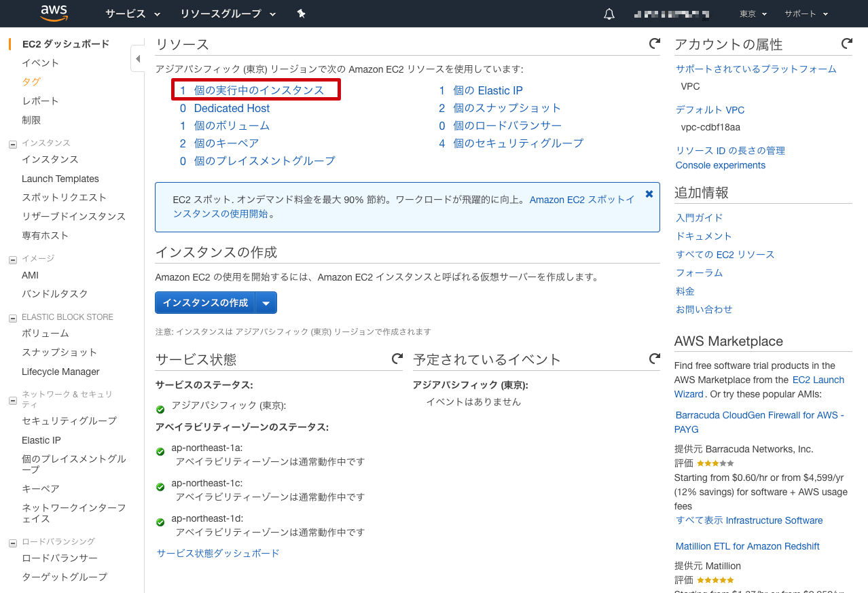The height and width of the screenshot is (593, 868).
Task: Open 制限 in the sidebar
Action: 31,120
